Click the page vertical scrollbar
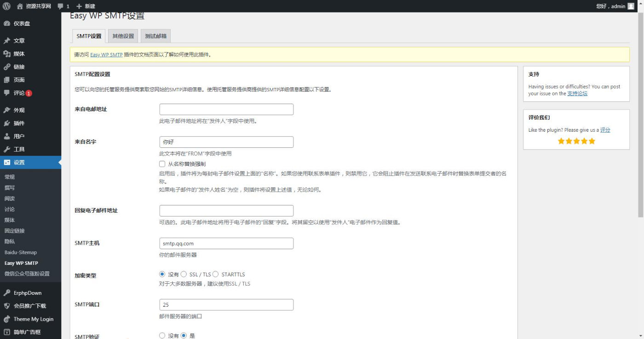 tap(640, 115)
